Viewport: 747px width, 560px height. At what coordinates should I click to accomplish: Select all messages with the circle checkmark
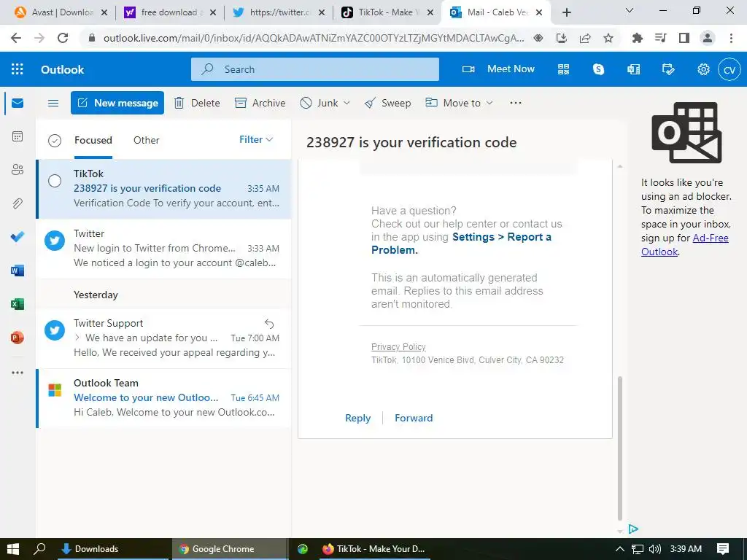55,141
